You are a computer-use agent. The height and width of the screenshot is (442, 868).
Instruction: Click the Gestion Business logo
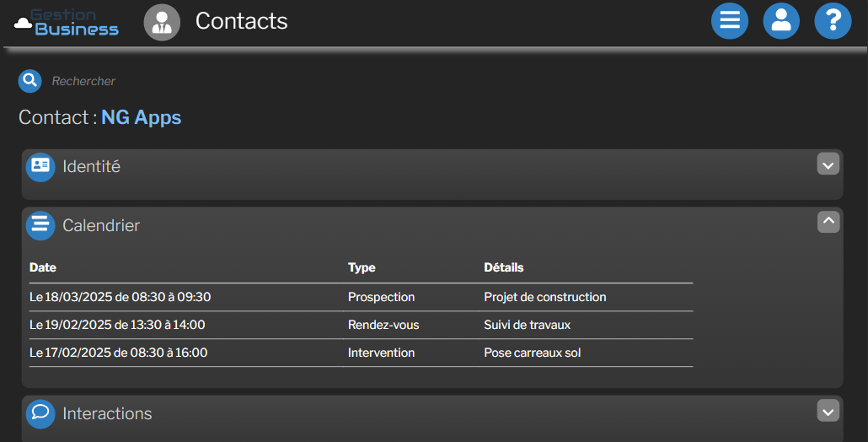coord(67,22)
